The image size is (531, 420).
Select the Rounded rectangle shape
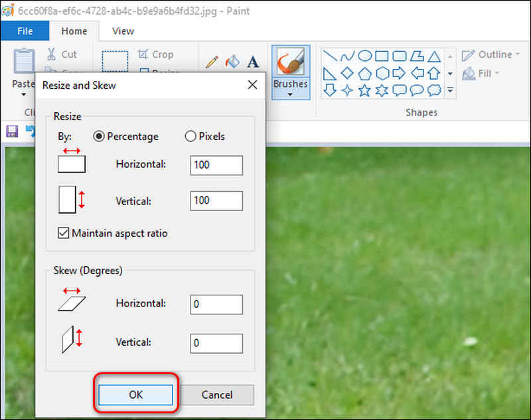400,56
